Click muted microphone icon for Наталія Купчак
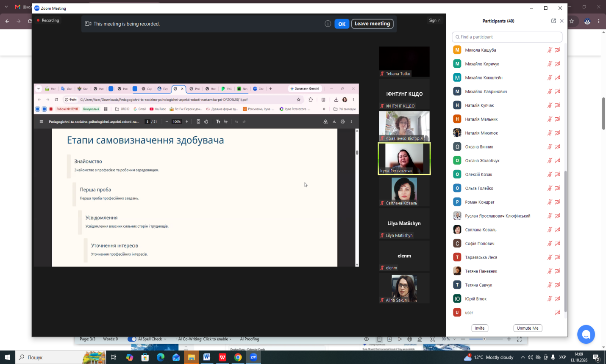This screenshot has width=606, height=364. pyautogui.click(x=550, y=105)
